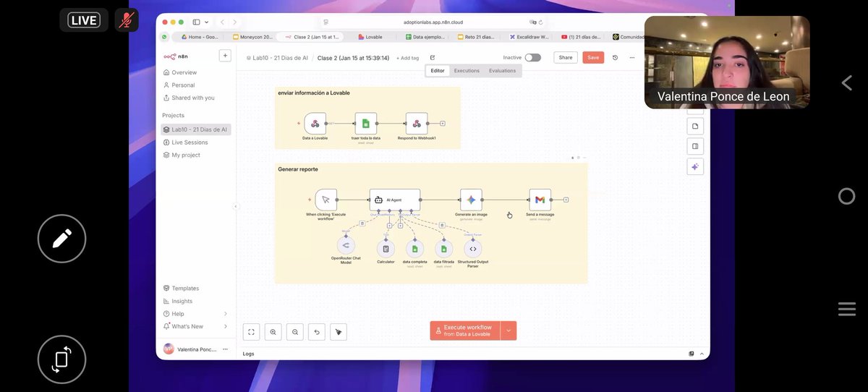Click the zoom to fit canvas button
The width and height of the screenshot is (868, 392).
(251, 332)
